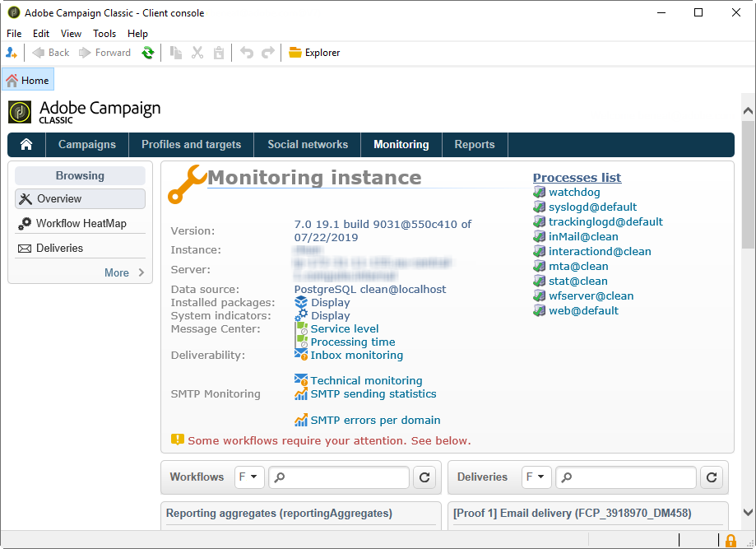Screen dimensions: 756x549
Task: Display installed packages
Action: (330, 302)
